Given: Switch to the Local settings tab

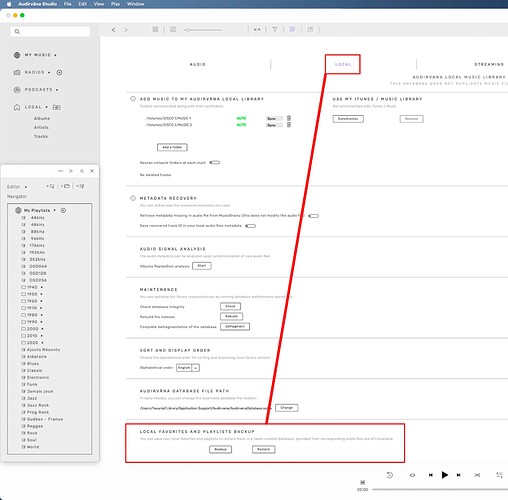Looking at the screenshot, I should 343,64.
